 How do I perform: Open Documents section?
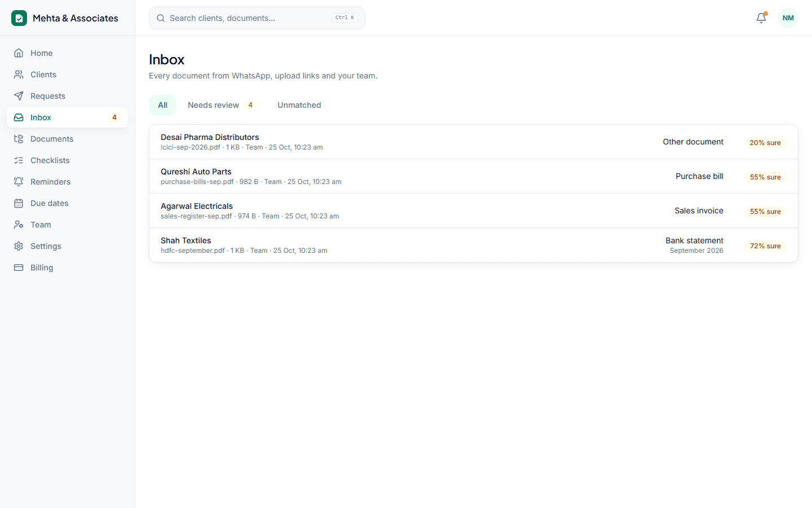[x=68, y=139]
